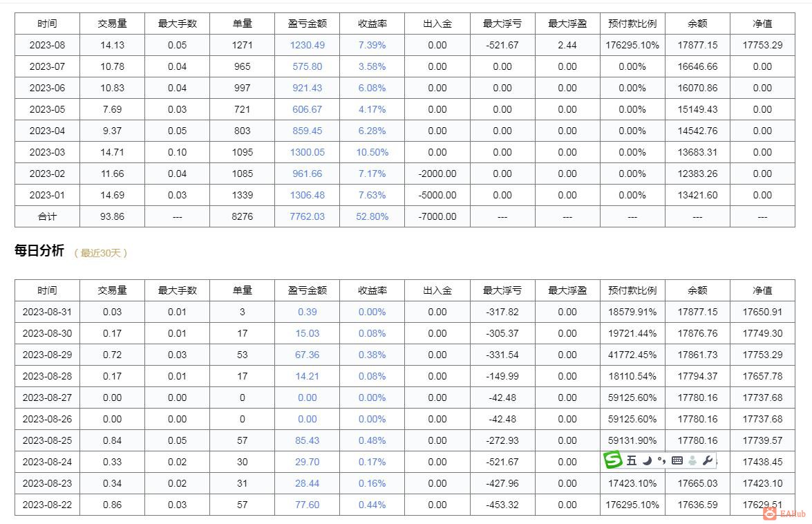812x524 pixels.
Task: Toggle Chinese punctuation icon on IME bar
Action: 662,460
